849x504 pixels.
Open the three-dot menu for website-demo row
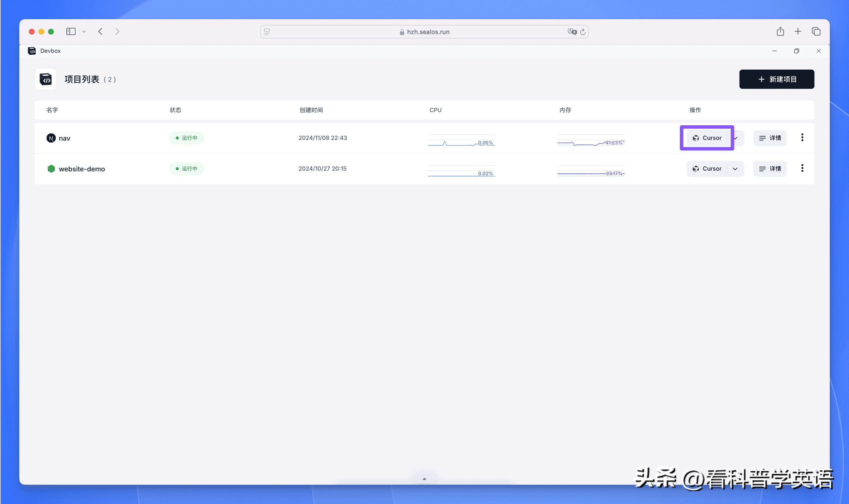[802, 168]
